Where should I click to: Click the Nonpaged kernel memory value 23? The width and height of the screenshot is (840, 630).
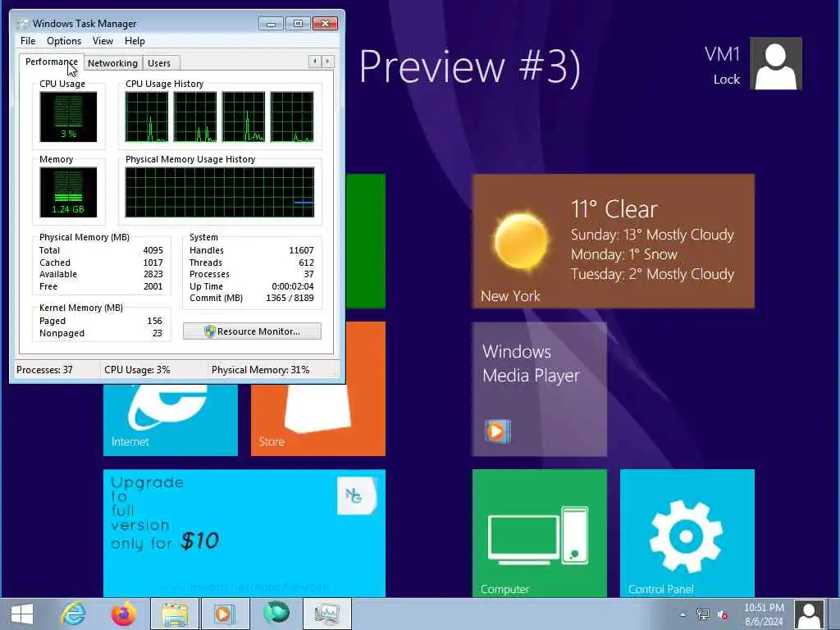click(x=157, y=333)
